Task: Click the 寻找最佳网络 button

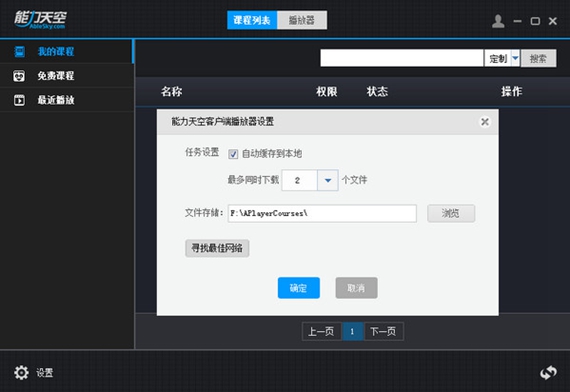Action: coord(217,248)
